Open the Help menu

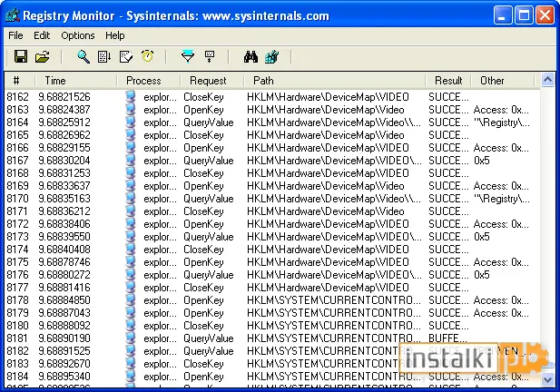coord(115,35)
